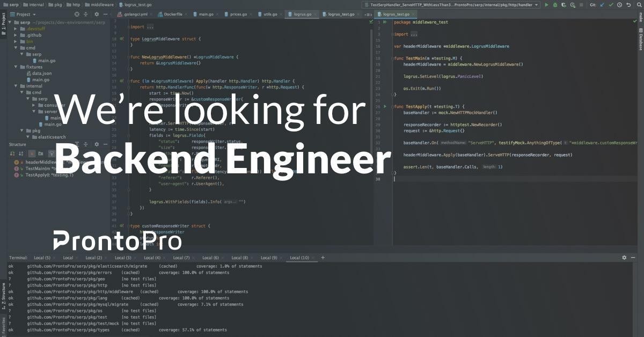
Task: Collapse all nodes using Project panel icon
Action: [86, 14]
